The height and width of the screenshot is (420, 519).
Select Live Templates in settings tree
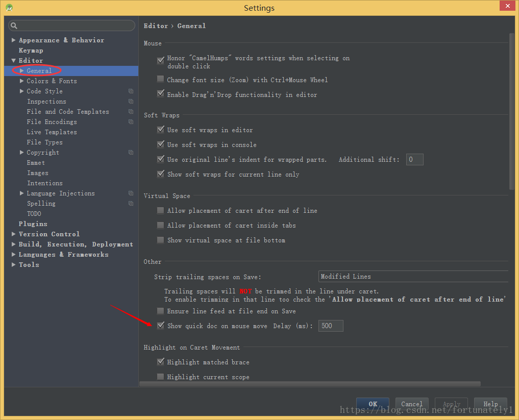(x=52, y=132)
